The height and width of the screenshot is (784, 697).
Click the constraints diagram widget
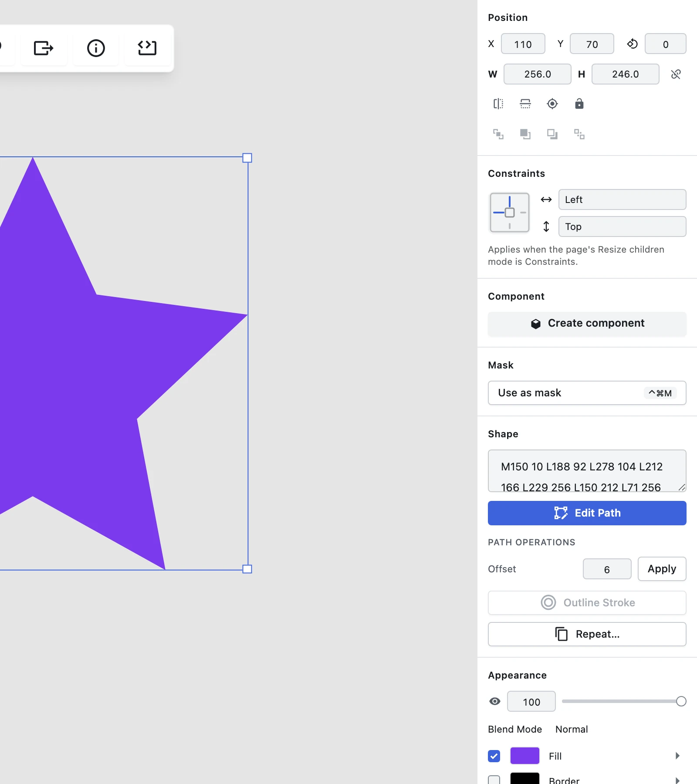(510, 213)
